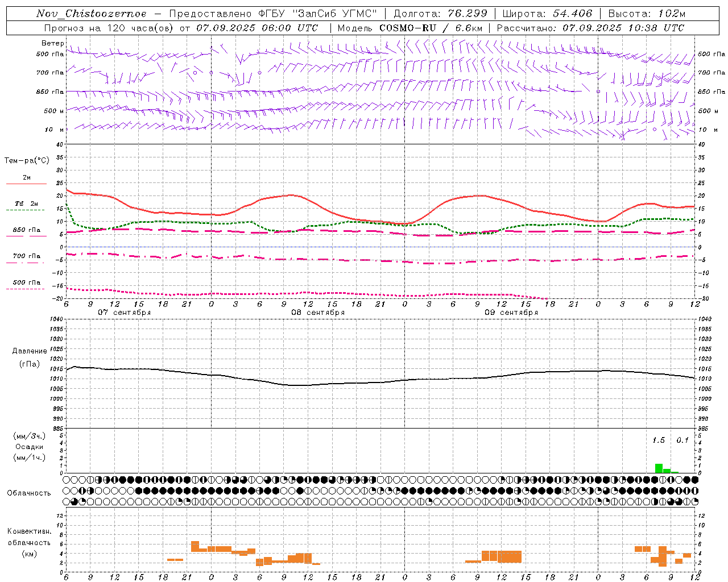Click the elevation text "Высота: 102м"
This screenshot has height=582, width=728.
pos(647,14)
